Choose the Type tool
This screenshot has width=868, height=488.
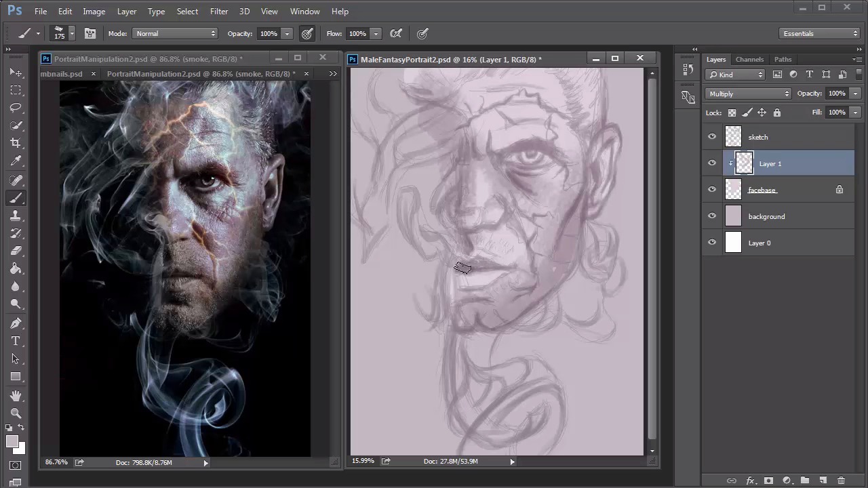click(16, 341)
